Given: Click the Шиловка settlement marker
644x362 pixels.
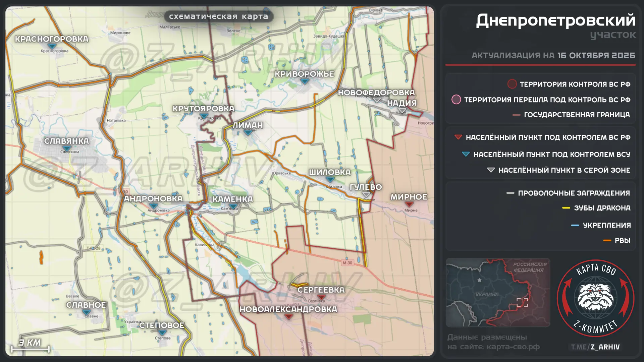Looking at the screenshot, I should click(x=330, y=180).
